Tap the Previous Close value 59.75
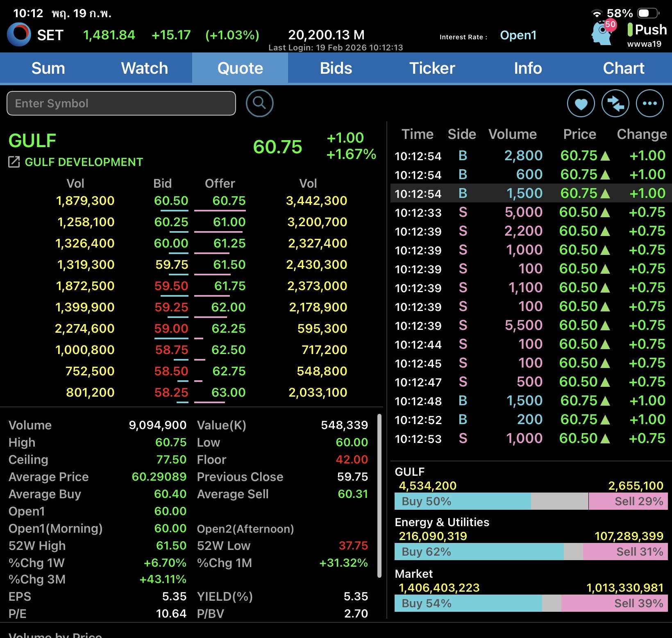This screenshot has width=672, height=638. tap(352, 477)
